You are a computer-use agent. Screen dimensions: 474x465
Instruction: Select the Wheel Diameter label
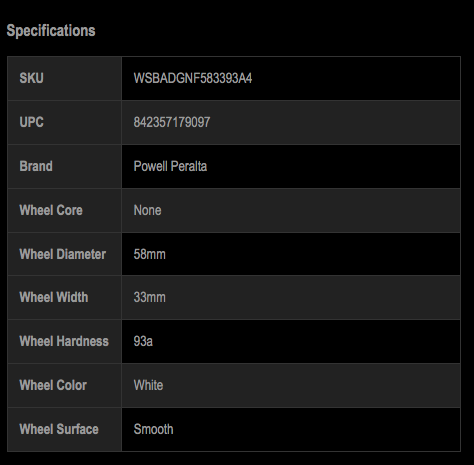(x=63, y=254)
